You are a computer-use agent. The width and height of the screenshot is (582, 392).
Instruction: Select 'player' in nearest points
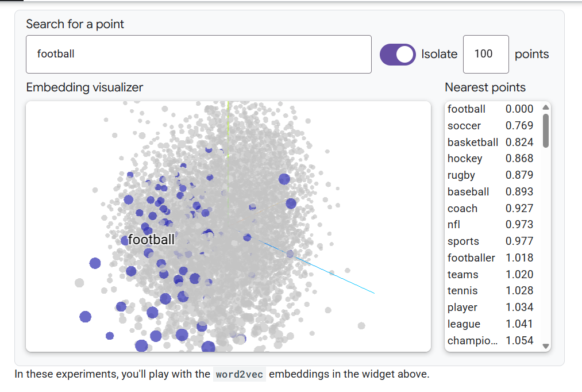pyautogui.click(x=462, y=308)
